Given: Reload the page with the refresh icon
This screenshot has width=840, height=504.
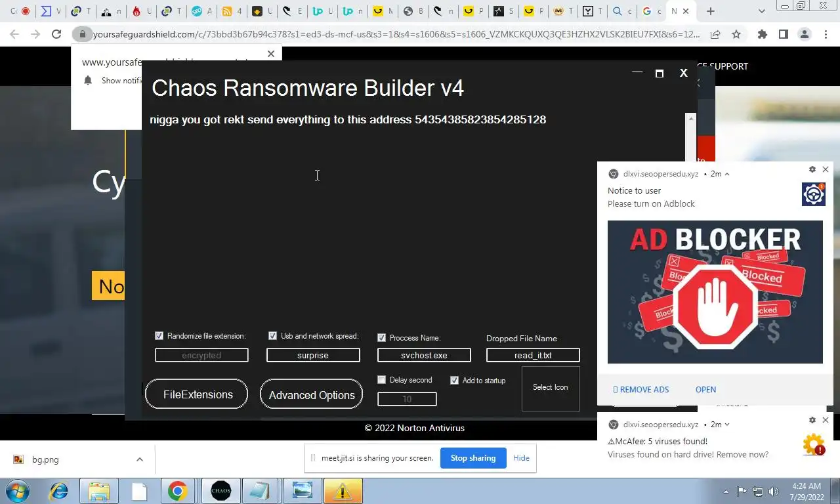Looking at the screenshot, I should [56, 34].
